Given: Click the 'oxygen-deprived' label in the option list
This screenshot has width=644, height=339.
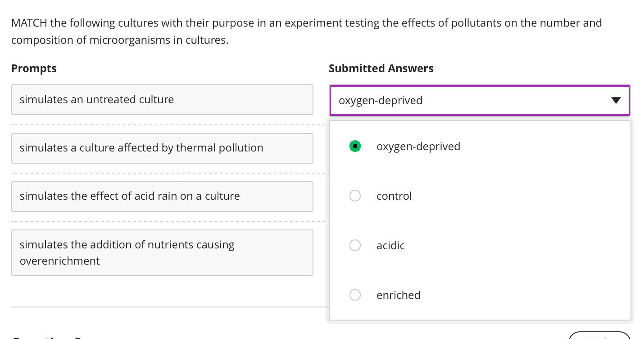Looking at the screenshot, I should pyautogui.click(x=418, y=147).
